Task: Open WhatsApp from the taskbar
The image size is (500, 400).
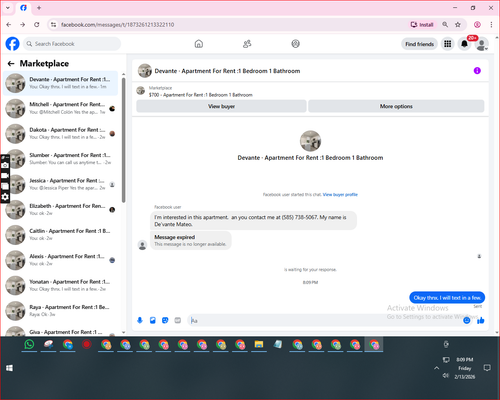Action: pos(29,344)
